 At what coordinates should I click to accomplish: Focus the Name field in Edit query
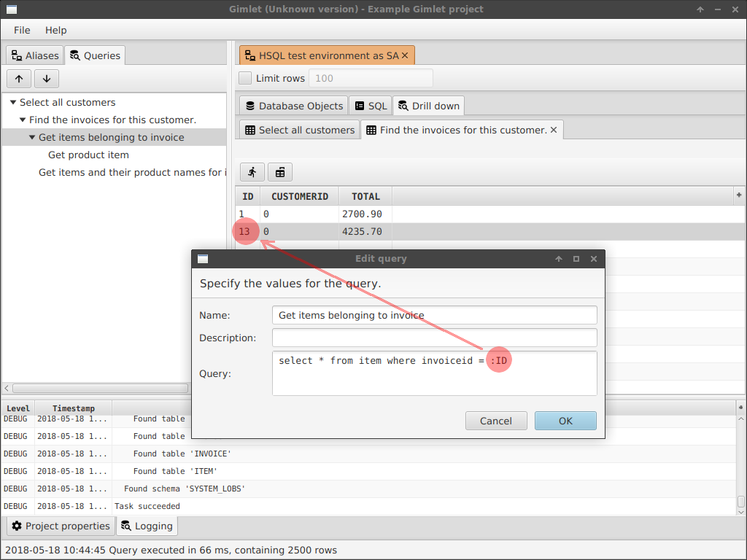pyautogui.click(x=435, y=315)
